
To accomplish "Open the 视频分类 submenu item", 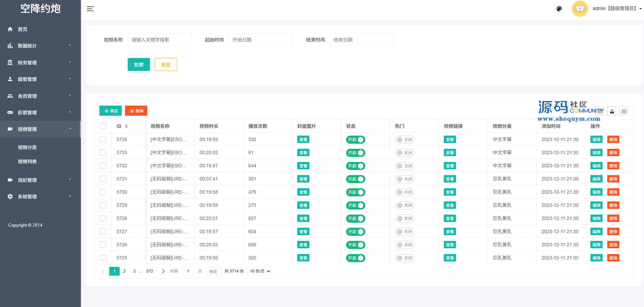I will click(27, 147).
